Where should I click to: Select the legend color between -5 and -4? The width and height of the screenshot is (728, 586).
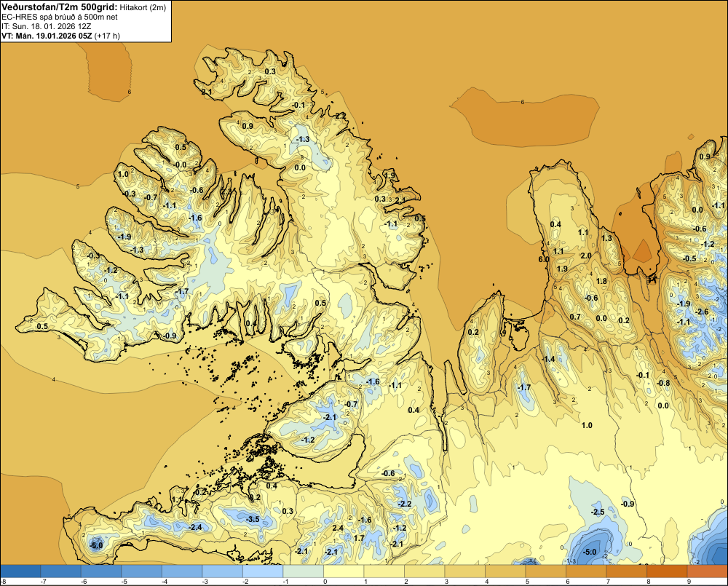tap(142, 571)
